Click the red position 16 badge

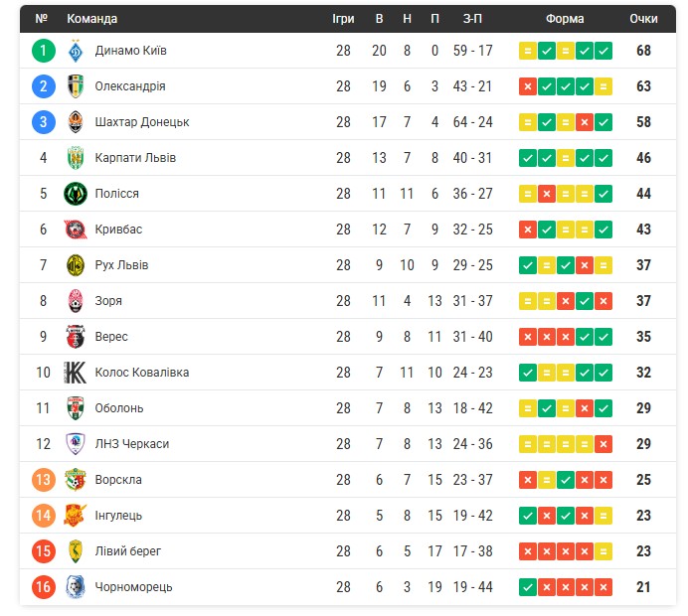(43, 587)
